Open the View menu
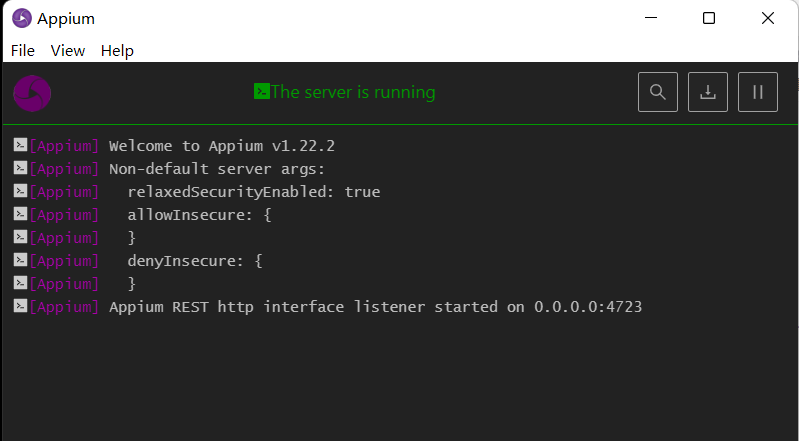Image resolution: width=799 pixels, height=441 pixels. pos(68,50)
